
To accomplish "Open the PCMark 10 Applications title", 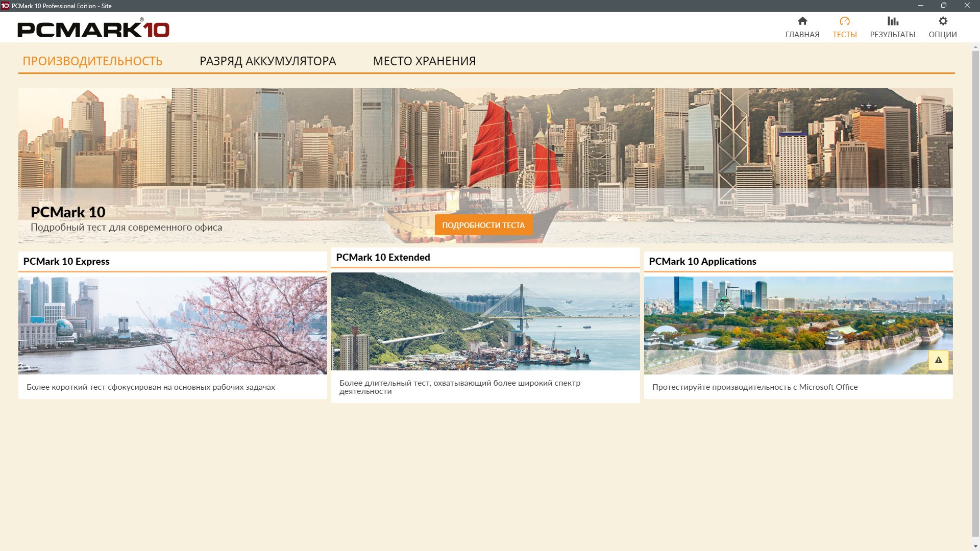I will tap(702, 261).
